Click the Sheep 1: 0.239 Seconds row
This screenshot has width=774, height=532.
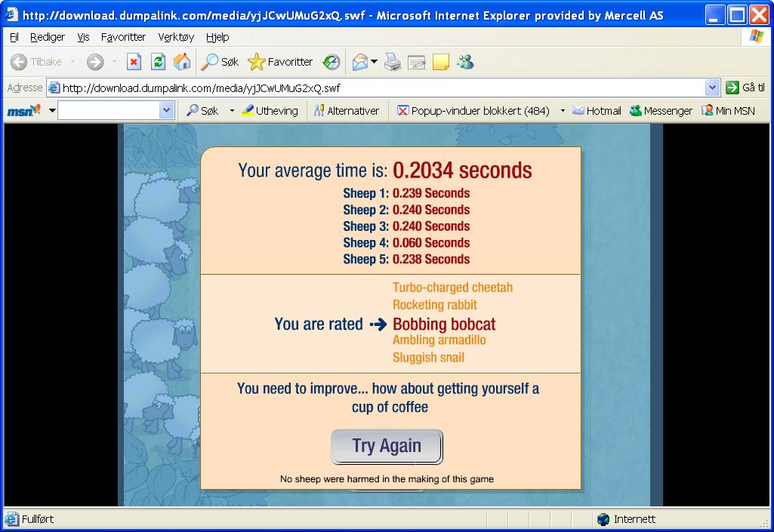point(406,193)
